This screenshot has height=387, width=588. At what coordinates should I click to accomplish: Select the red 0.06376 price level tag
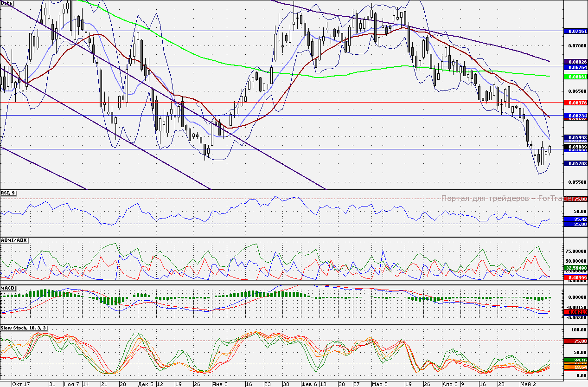tap(575, 102)
